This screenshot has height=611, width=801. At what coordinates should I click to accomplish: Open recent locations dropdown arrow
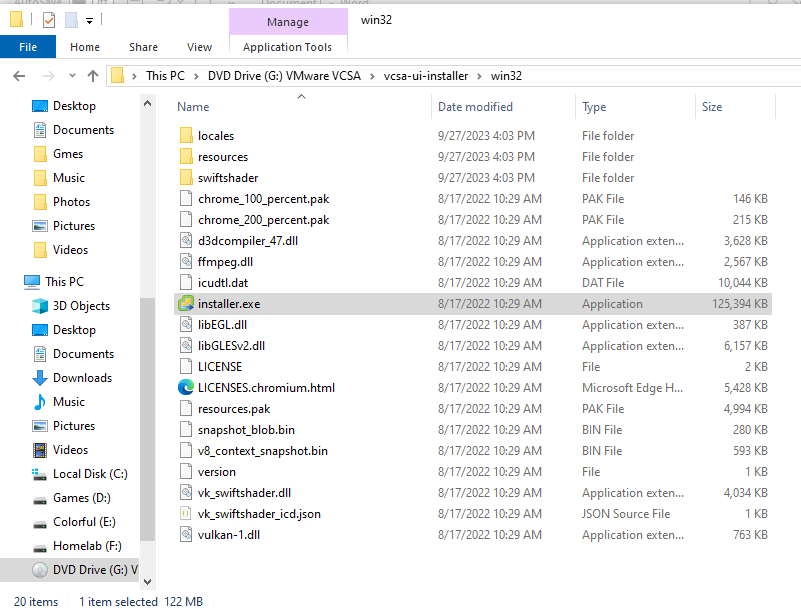[72, 76]
